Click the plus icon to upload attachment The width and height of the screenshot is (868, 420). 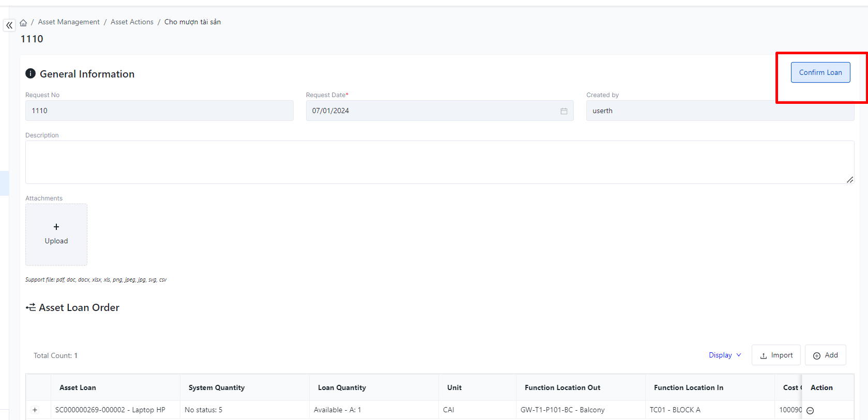[56, 227]
